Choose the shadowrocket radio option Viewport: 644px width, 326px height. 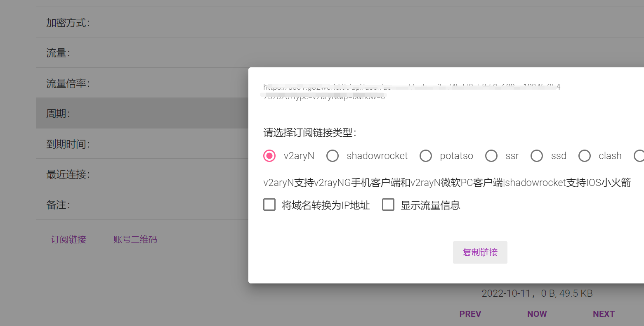pos(333,156)
